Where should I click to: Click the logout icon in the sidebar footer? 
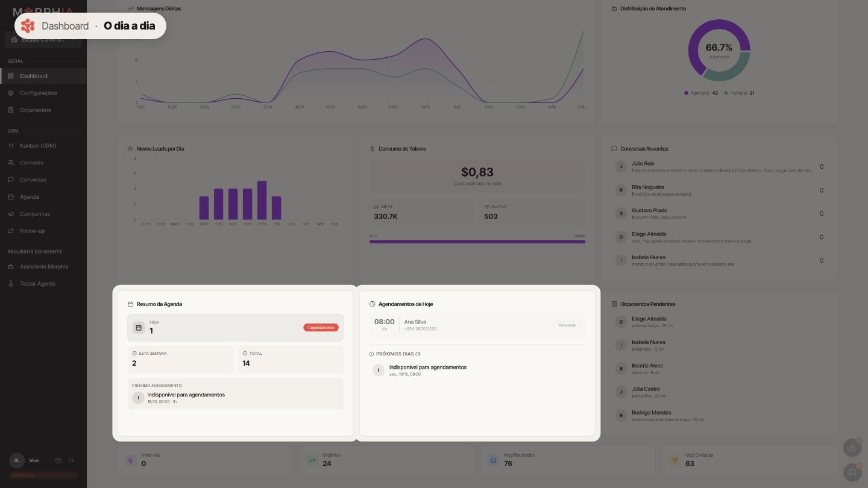point(71,460)
